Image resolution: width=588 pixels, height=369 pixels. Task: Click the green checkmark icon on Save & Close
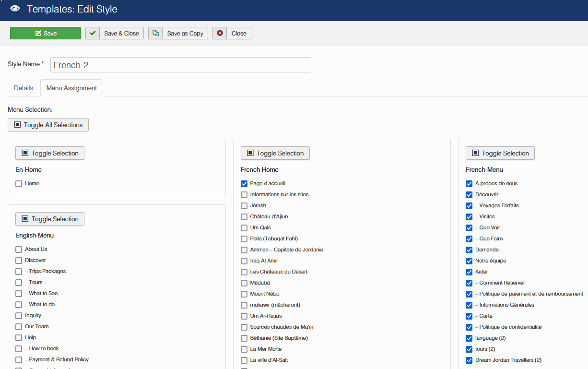click(93, 33)
